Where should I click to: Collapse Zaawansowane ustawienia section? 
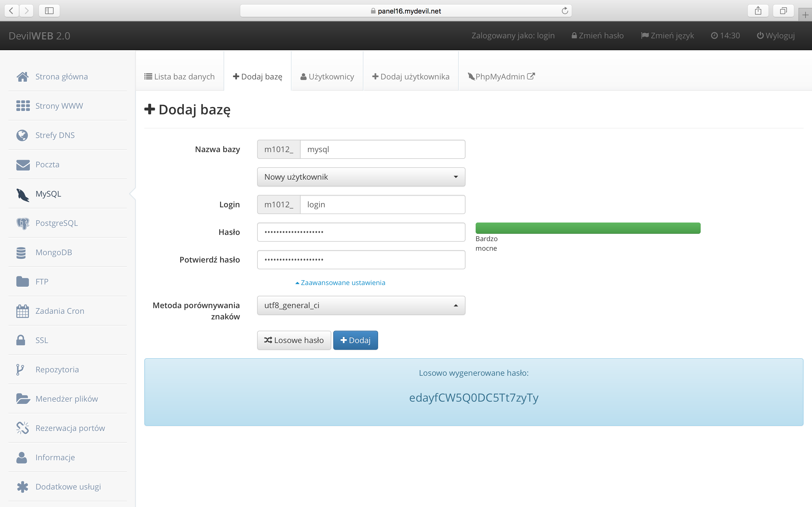pyautogui.click(x=341, y=282)
